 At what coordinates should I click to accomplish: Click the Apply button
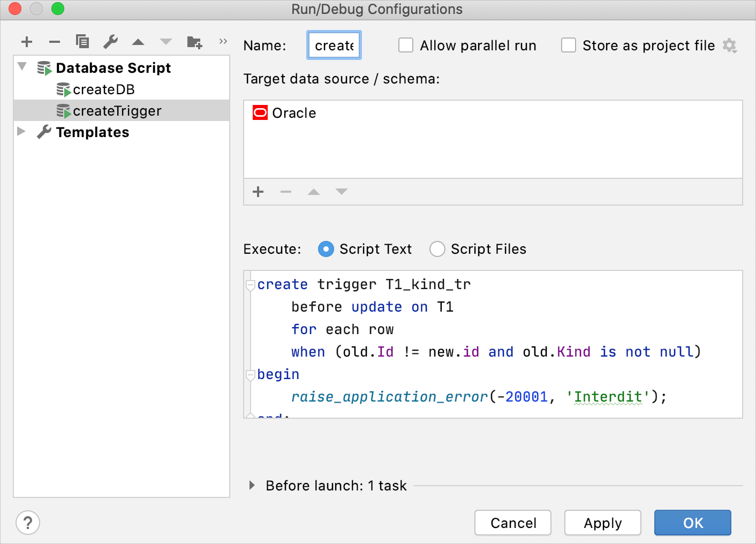tap(603, 523)
